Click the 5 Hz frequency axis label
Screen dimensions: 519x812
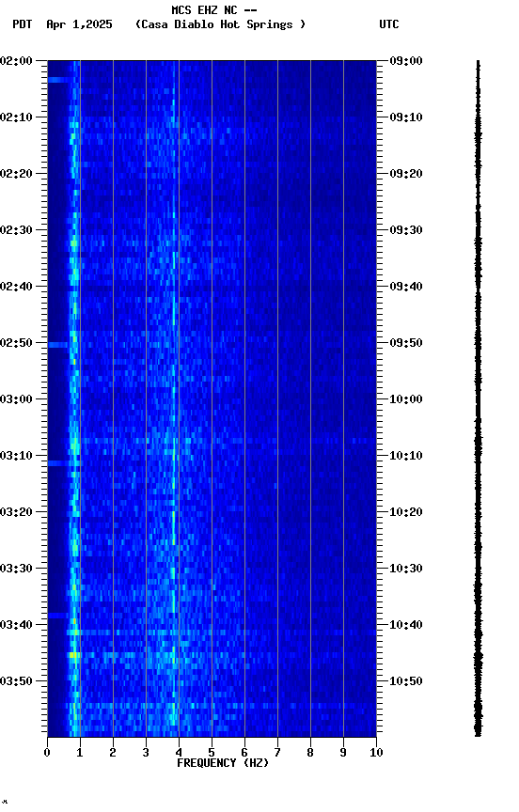pyautogui.click(x=212, y=753)
